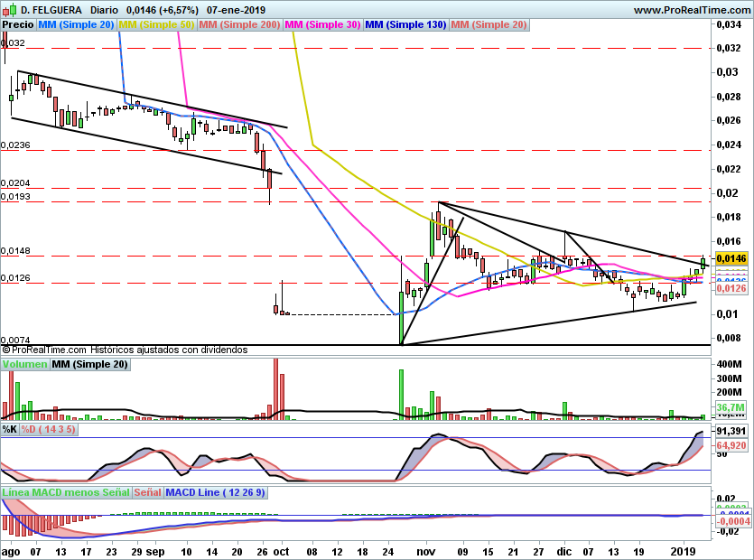This screenshot has width=754, height=560.
Task: Select the blue MM (Simple 20) label
Action: pos(76,24)
